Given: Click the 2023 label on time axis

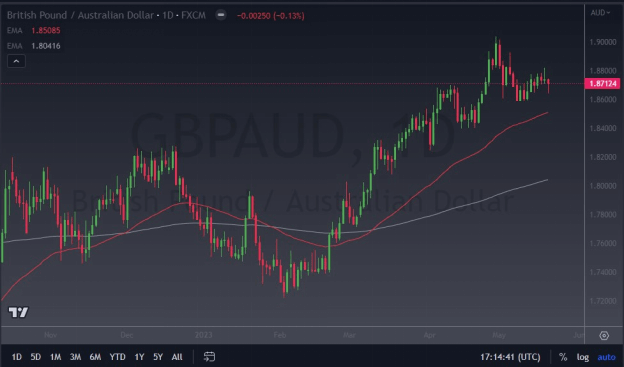Looking at the screenshot, I should tap(203, 335).
